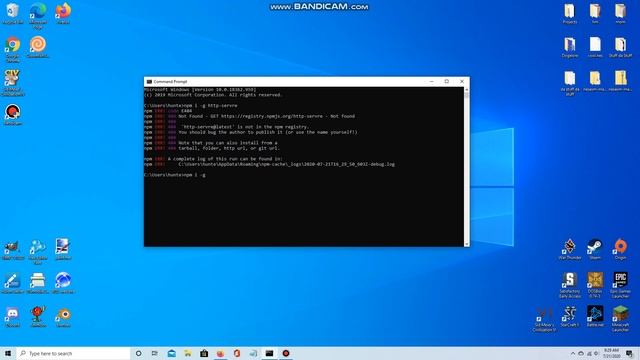Open Task View on the taskbar
The width and height of the screenshot is (640, 360).
155,353
